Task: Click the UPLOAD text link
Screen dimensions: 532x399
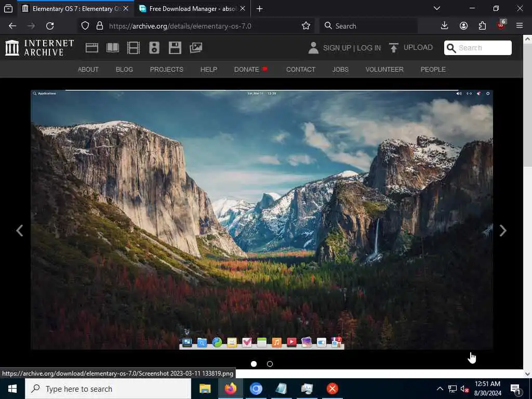Action: 418,47
